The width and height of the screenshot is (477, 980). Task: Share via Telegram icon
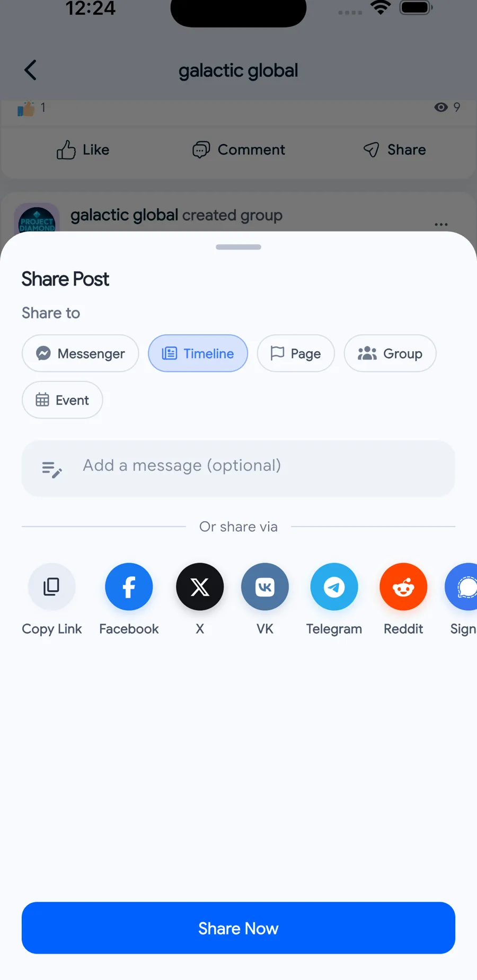[334, 586]
